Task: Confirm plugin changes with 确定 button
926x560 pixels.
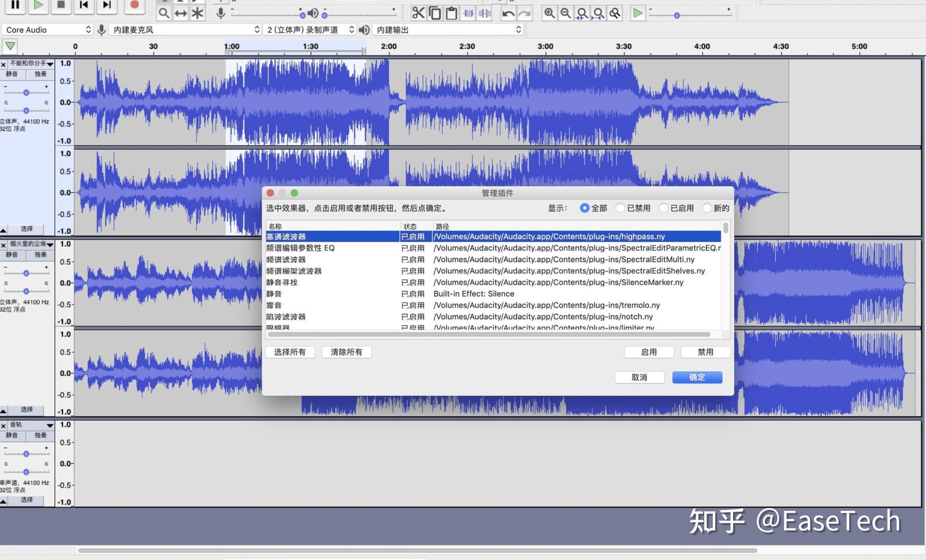Action: coord(697,377)
